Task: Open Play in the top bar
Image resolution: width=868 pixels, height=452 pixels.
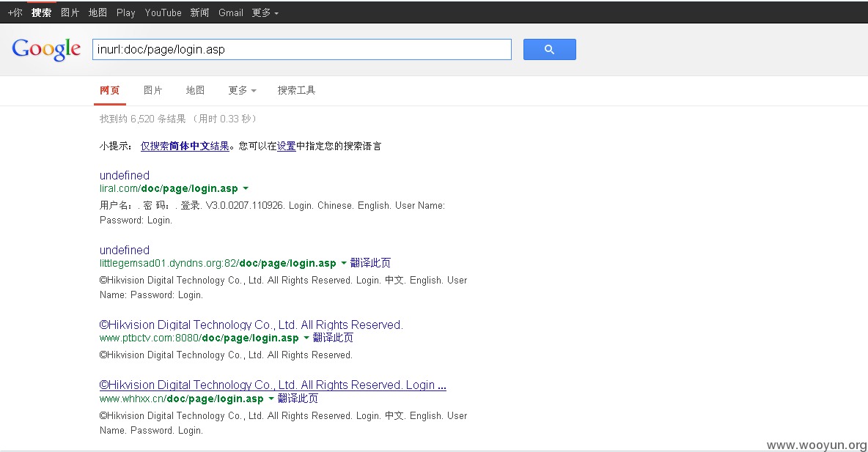Action: click(x=125, y=12)
